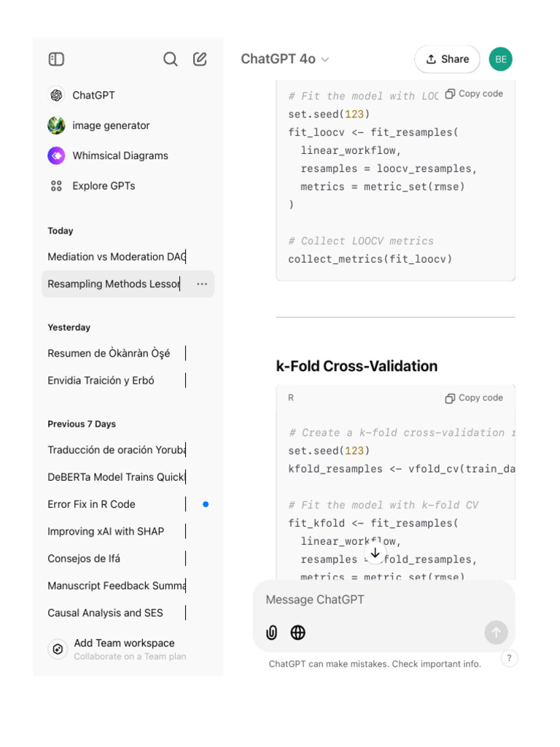Copy code from the LOOCV block
Image resolution: width=560 pixels, height=747 pixels.
(474, 93)
